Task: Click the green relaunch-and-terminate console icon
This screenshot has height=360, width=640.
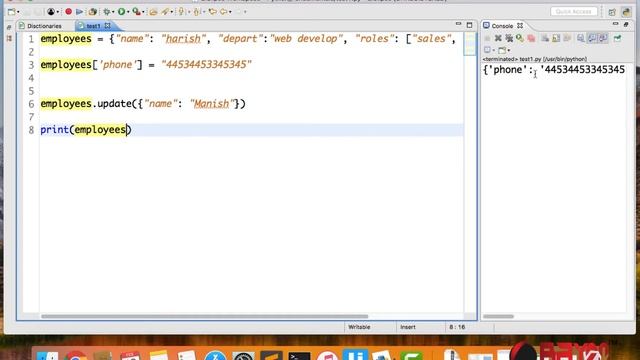Action: pyautogui.click(x=520, y=38)
